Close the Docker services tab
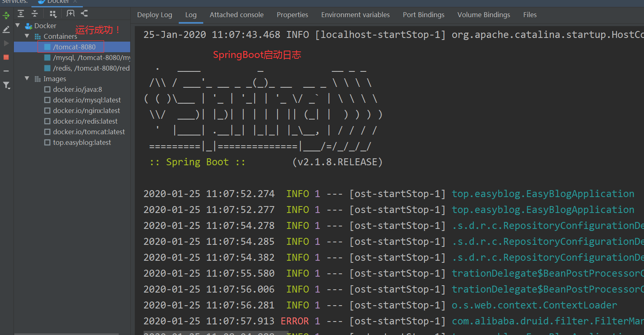 pos(75,2)
